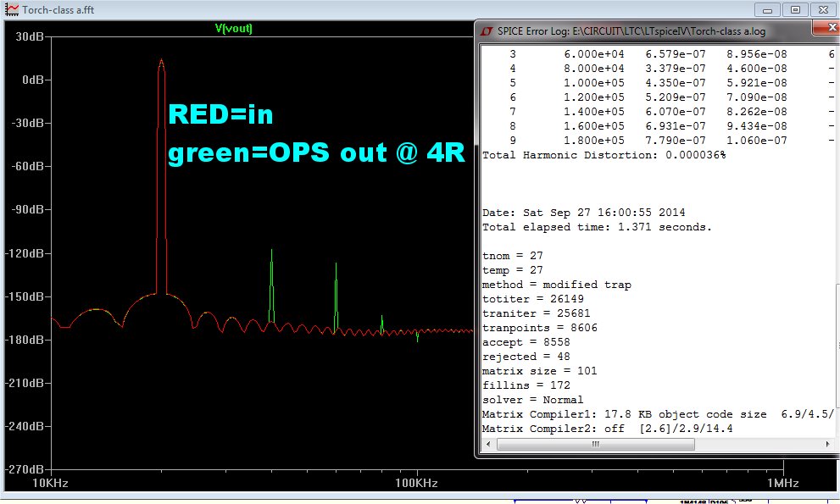Close the Torch-class a.fft window
Screen dimensions: 840x504
click(823, 10)
